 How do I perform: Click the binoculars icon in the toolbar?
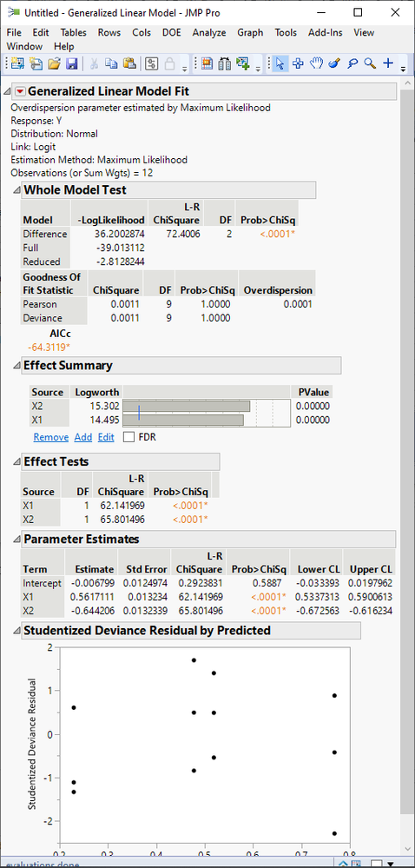224,64
